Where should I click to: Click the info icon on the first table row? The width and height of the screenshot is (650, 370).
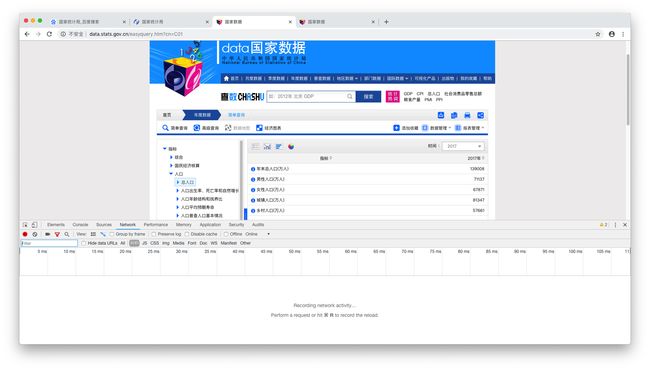(253, 169)
